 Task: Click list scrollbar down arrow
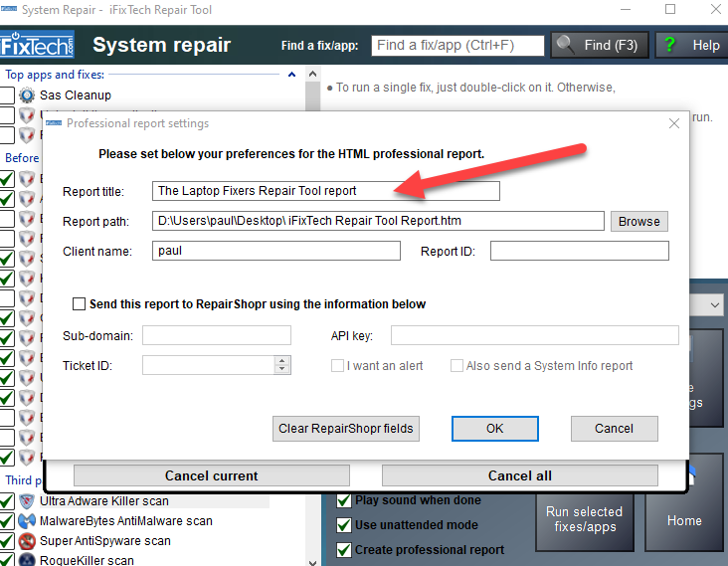(x=313, y=562)
